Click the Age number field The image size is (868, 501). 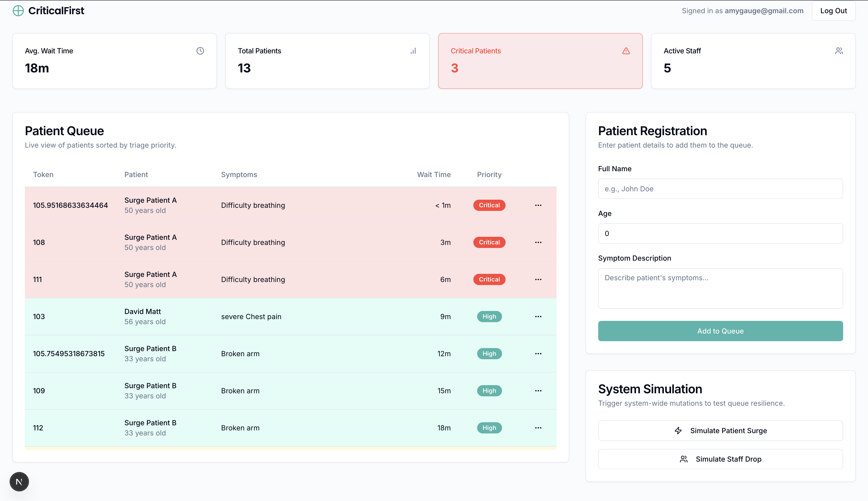coord(720,233)
